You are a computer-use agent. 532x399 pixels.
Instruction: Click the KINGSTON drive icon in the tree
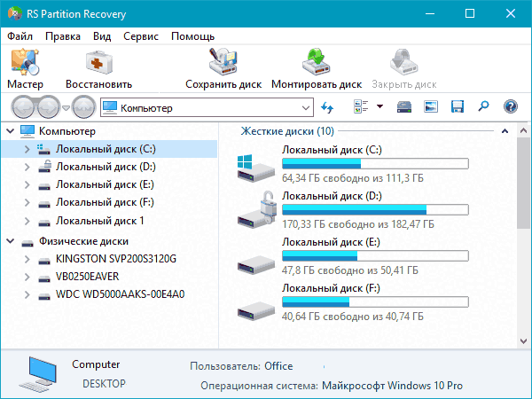44,262
